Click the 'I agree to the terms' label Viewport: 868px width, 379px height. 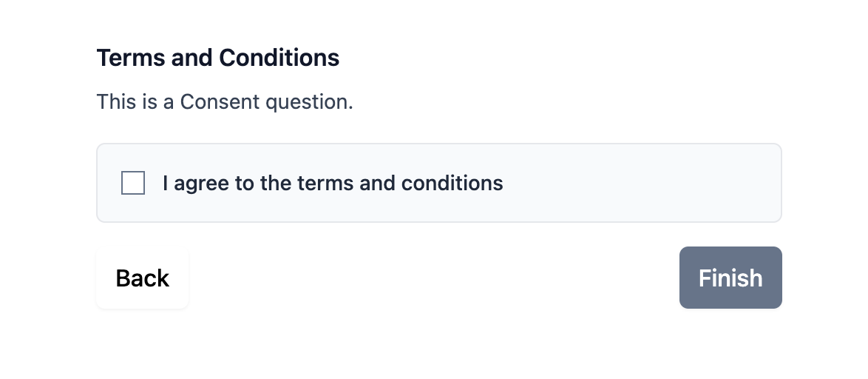point(333,183)
